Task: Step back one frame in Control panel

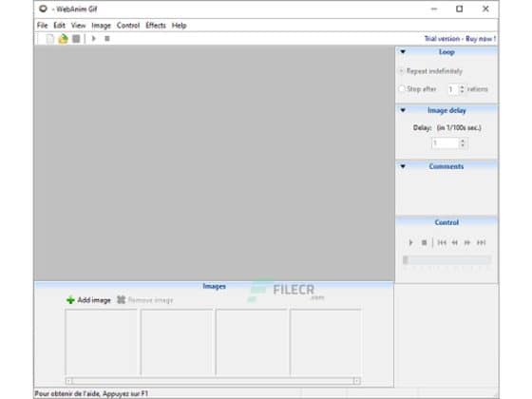Action: point(455,242)
